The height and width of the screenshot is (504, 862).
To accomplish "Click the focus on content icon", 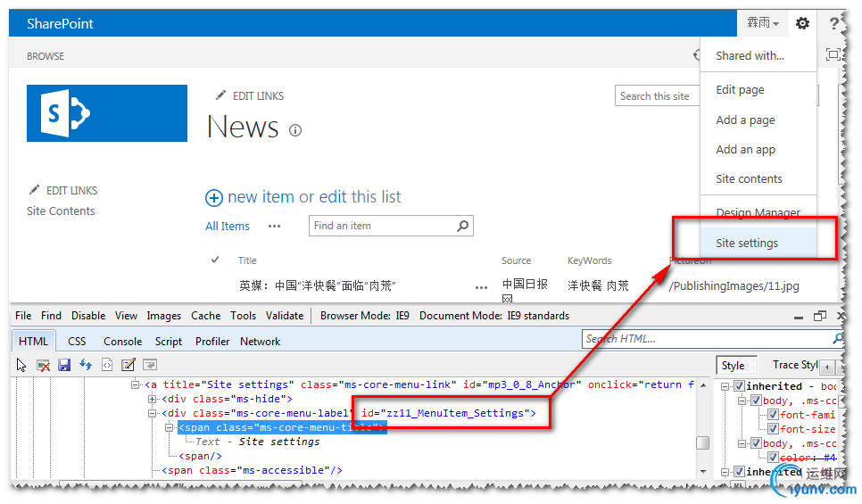I will pos(833,54).
